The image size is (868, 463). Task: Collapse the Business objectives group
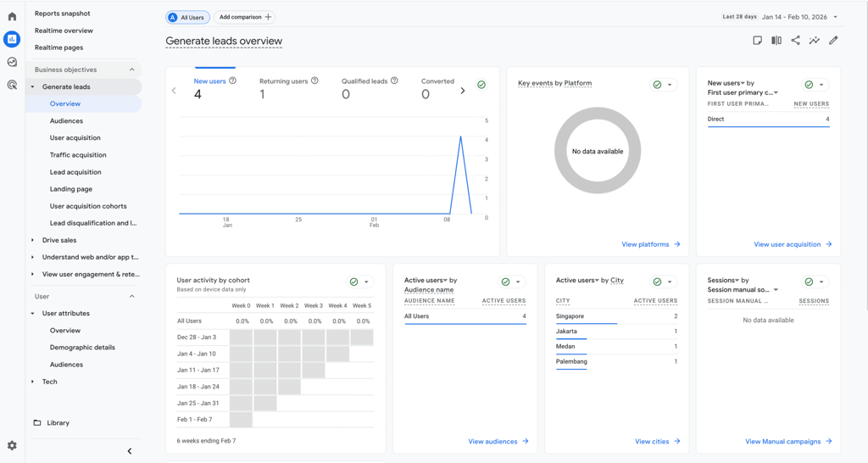pyautogui.click(x=131, y=70)
